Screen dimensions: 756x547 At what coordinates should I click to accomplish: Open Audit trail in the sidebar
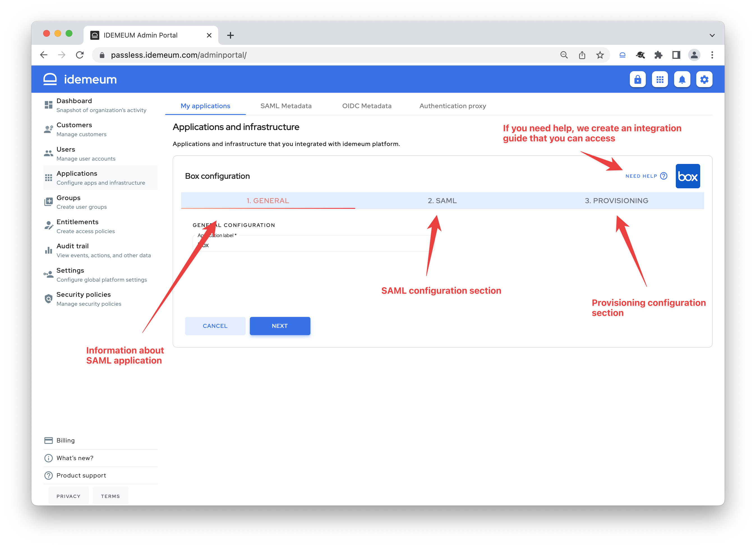[x=100, y=250]
